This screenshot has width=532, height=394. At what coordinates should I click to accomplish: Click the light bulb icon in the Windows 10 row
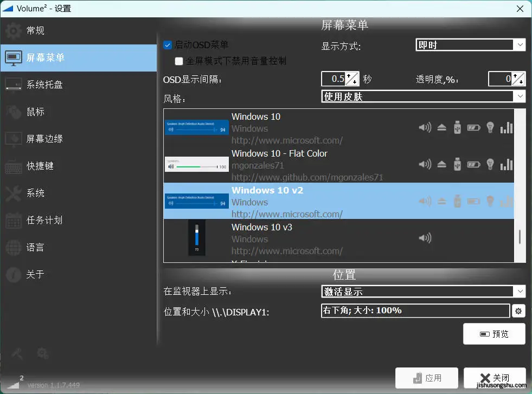(x=490, y=127)
